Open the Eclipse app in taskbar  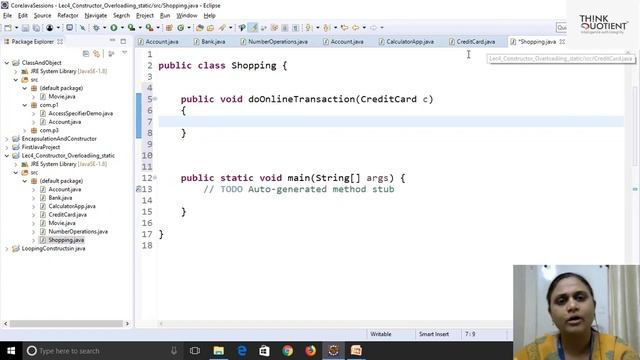click(333, 351)
